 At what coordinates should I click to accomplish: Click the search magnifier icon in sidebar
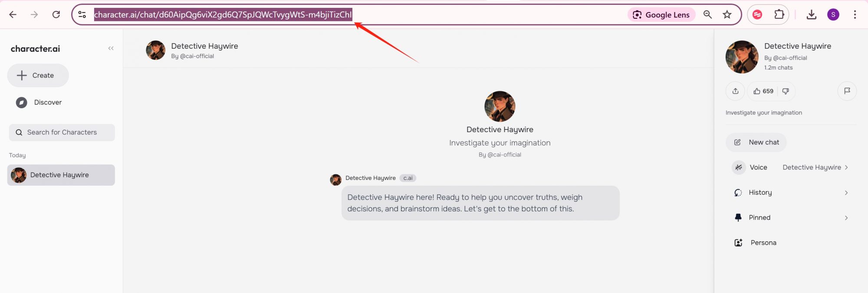(19, 133)
